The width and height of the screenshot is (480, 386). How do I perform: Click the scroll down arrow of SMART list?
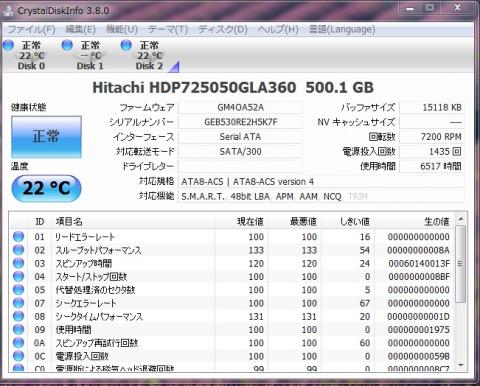[461, 365]
